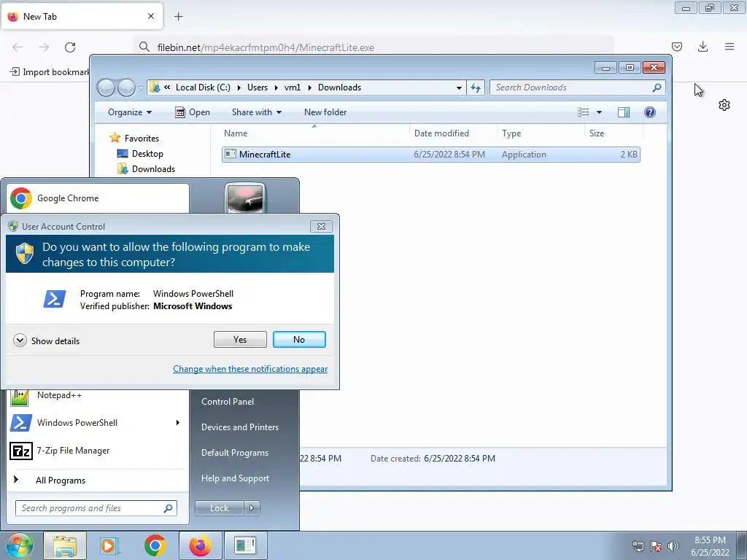Sort files by Size column
The height and width of the screenshot is (560, 747).
pos(613,133)
